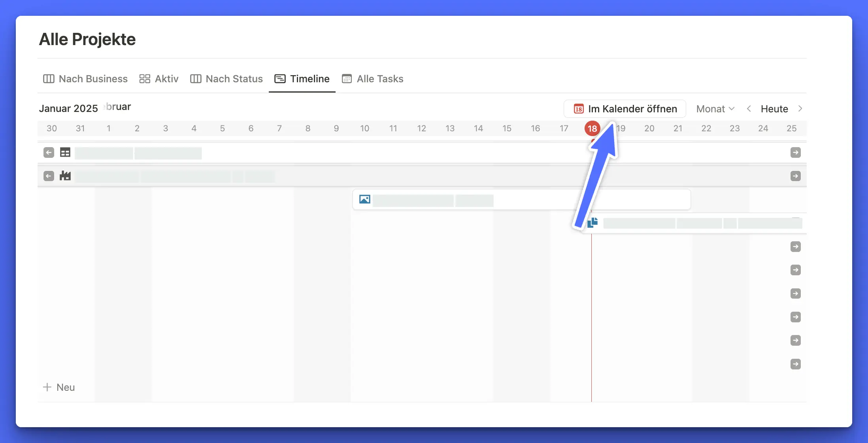The width and height of the screenshot is (868, 443).
Task: Click the blue documents icon on timeline
Action: [x=592, y=223]
